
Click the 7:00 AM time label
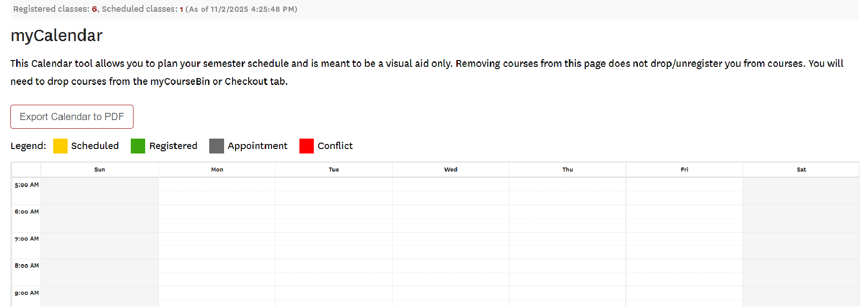[27, 238]
